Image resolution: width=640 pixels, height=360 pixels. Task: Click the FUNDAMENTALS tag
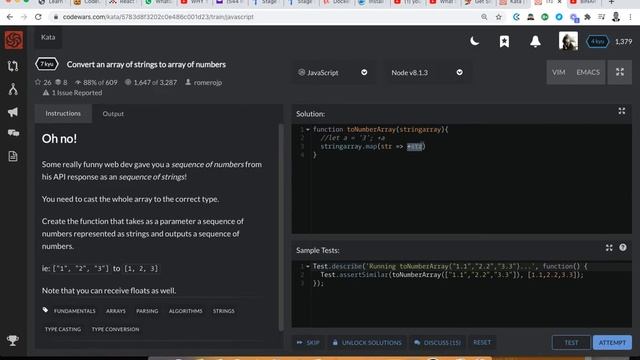(x=75, y=311)
